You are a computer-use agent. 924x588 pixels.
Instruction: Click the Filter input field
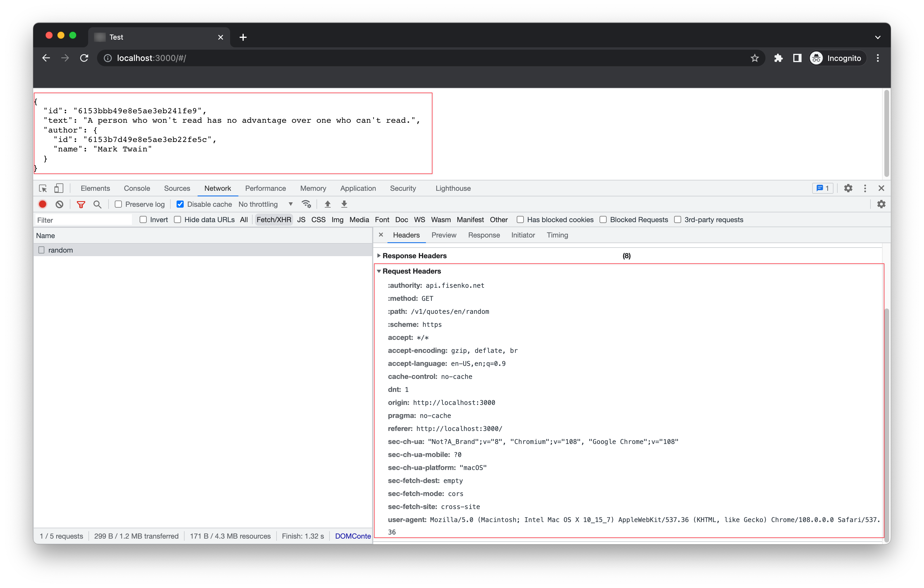tap(83, 219)
